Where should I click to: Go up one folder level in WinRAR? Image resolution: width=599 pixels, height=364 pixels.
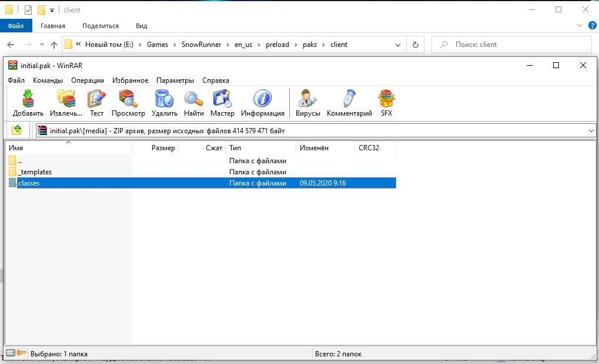coord(16,130)
